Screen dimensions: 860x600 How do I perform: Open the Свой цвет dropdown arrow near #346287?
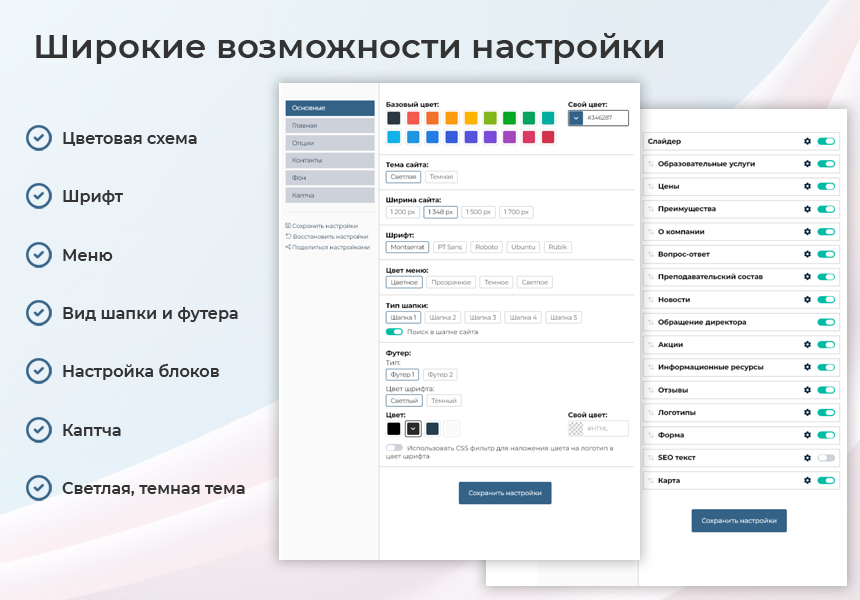click(575, 118)
